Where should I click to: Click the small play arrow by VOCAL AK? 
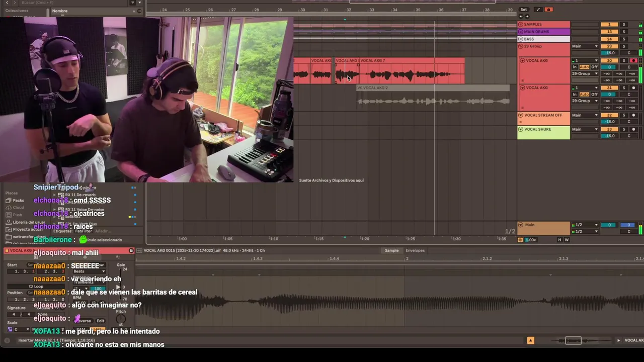pos(618,340)
